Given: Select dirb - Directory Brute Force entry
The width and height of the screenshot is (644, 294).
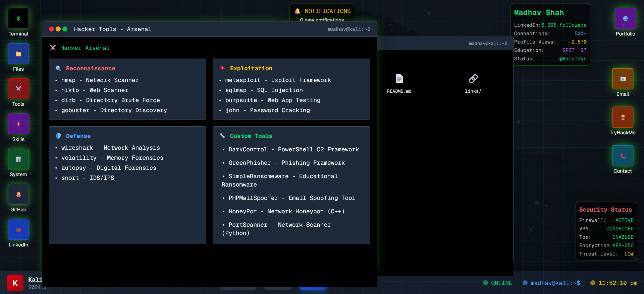Looking at the screenshot, I should click(x=110, y=100).
